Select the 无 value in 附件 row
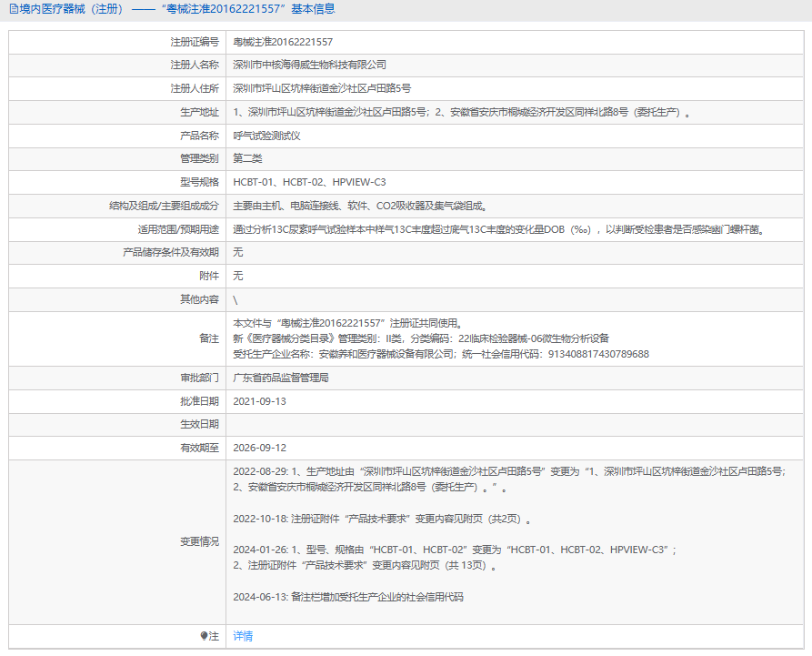 click(x=237, y=276)
